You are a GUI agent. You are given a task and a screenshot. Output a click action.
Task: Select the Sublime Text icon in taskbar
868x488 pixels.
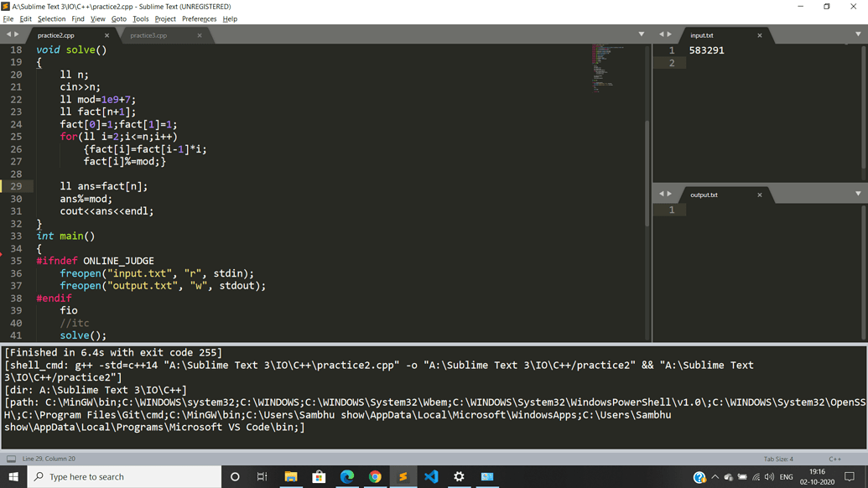tap(403, 476)
